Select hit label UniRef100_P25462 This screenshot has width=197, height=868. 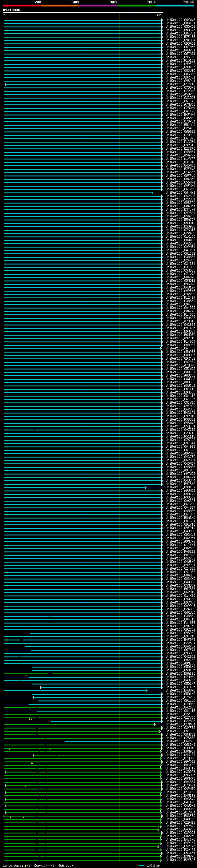click(x=180, y=128)
